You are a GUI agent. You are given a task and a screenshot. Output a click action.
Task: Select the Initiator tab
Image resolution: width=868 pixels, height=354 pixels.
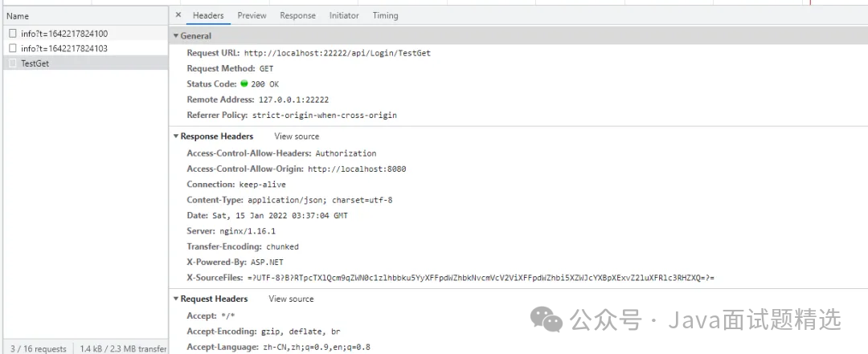coord(344,15)
